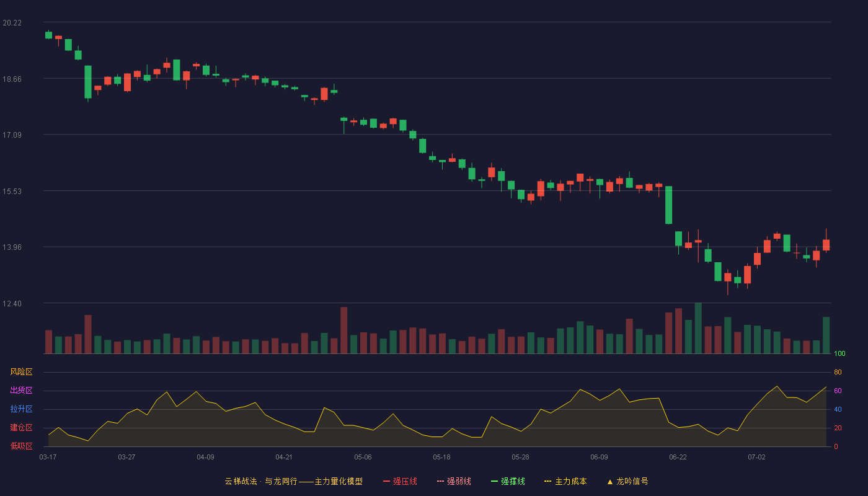The image size is (868, 496).
Task: Click the 06-22 date axis label
Action: tap(678, 457)
